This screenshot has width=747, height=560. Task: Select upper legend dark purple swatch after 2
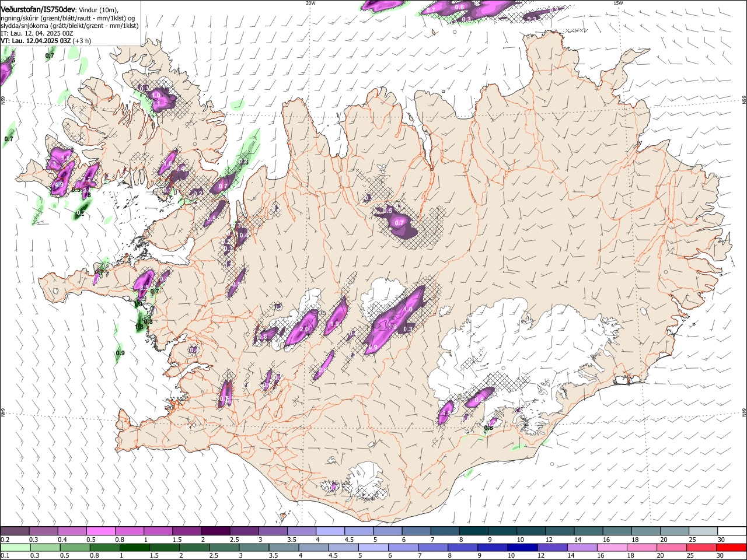click(215, 531)
